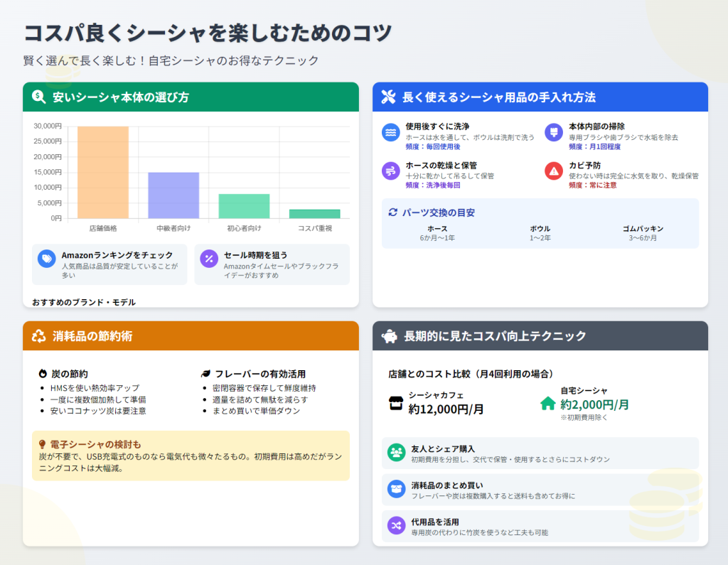Click the refresh icon beside パーツ交換の目安
This screenshot has height=565, width=728.
pyautogui.click(x=392, y=212)
